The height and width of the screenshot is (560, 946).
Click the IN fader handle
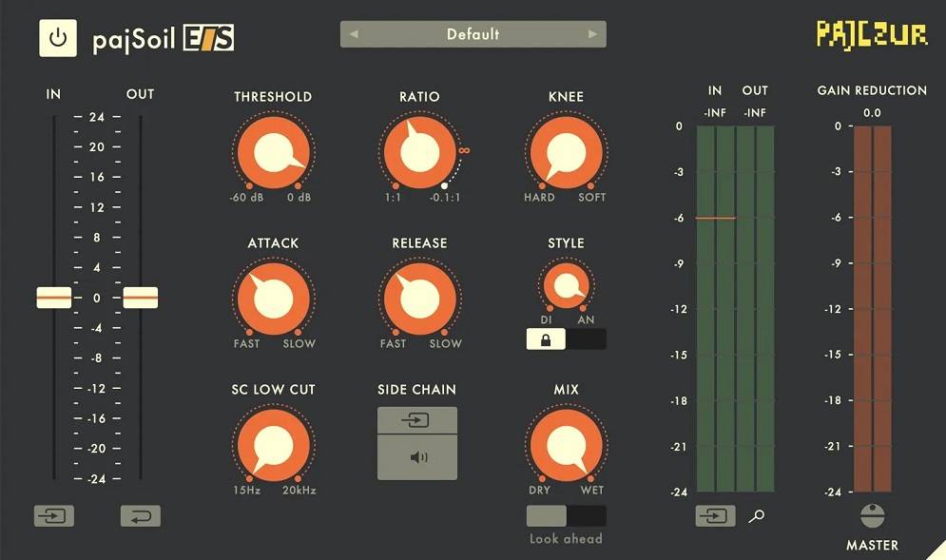click(x=54, y=298)
